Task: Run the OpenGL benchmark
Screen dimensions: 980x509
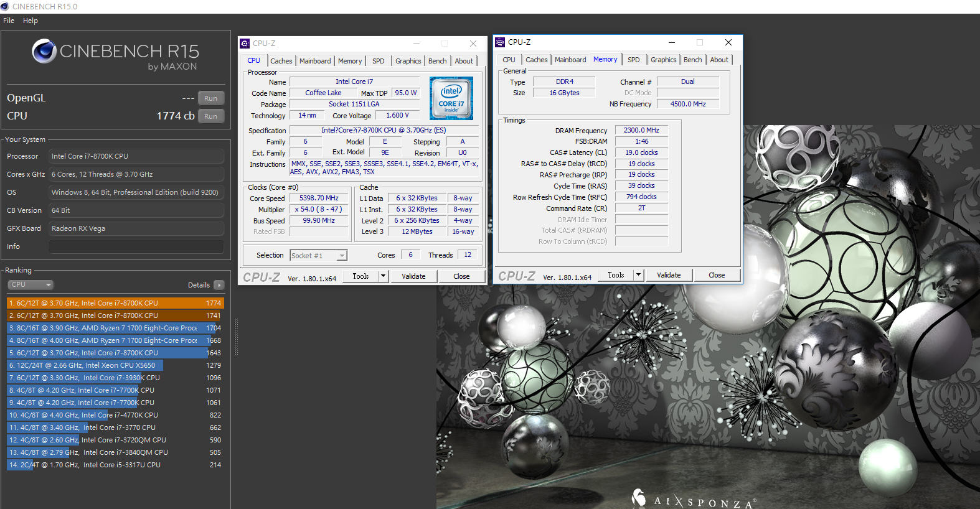Action: coord(211,98)
